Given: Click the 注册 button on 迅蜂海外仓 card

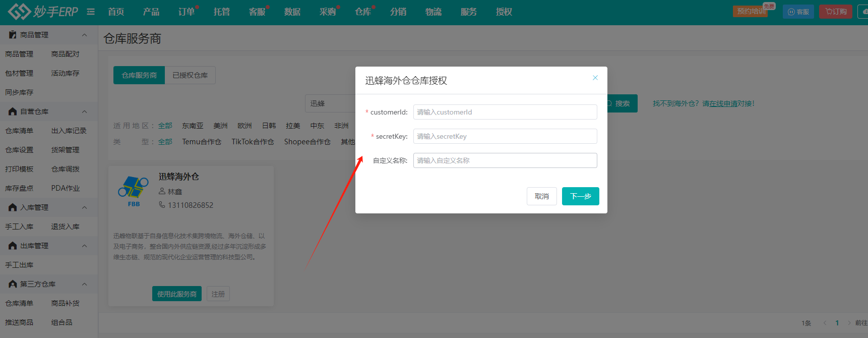Looking at the screenshot, I should [218, 294].
